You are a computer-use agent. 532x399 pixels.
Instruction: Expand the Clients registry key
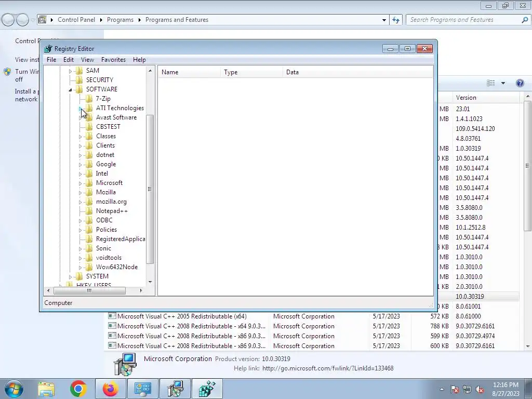coord(81,146)
